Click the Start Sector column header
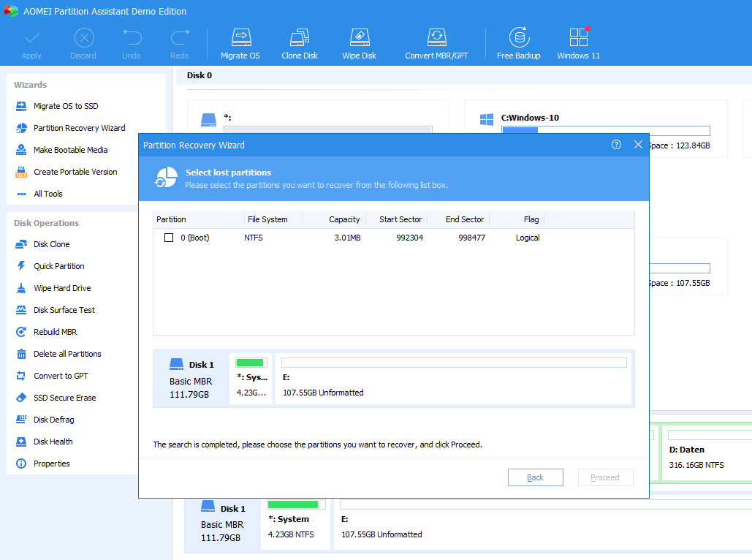 [x=396, y=219]
